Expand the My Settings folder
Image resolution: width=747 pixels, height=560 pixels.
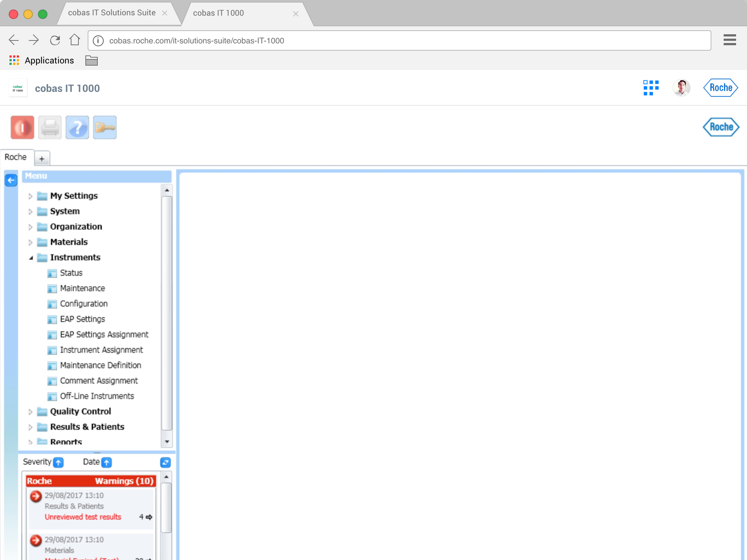[31, 196]
